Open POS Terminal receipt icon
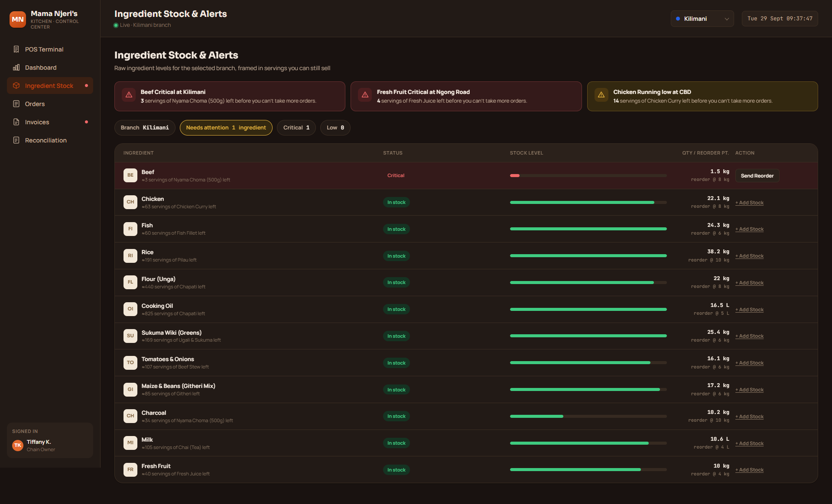Screen dimensions: 832x504 [x=16, y=49]
